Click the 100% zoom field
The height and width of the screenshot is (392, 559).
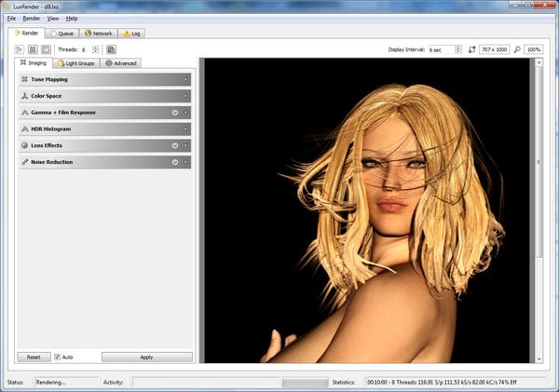534,49
